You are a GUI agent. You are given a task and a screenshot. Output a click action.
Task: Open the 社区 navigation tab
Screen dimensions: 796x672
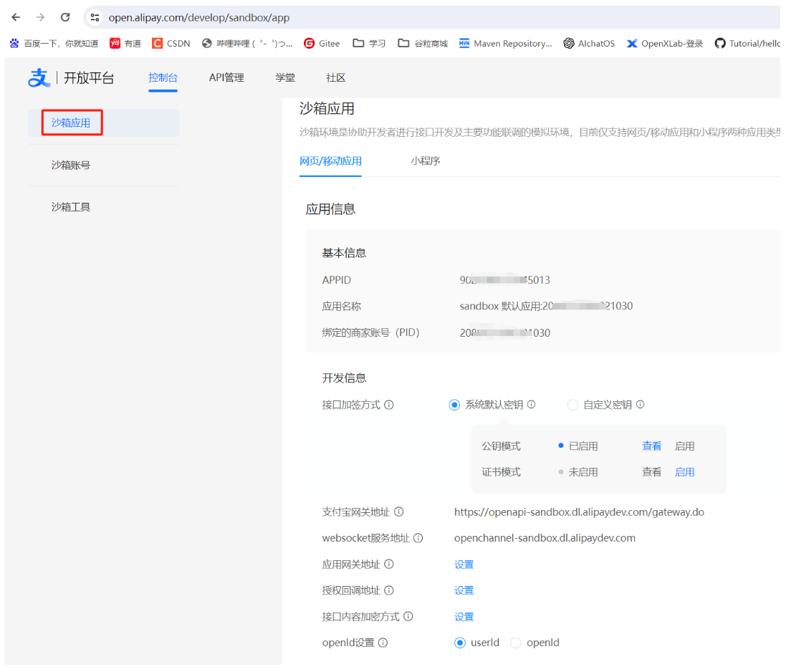335,77
